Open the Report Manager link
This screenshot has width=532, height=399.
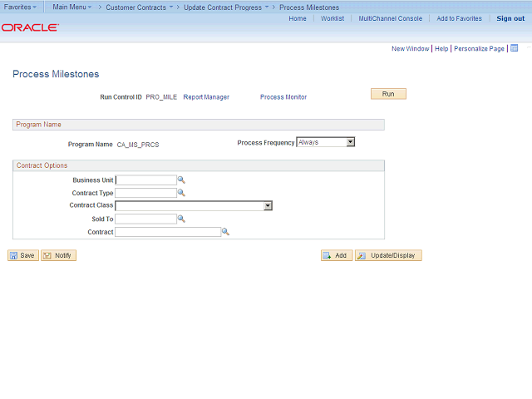tap(206, 97)
